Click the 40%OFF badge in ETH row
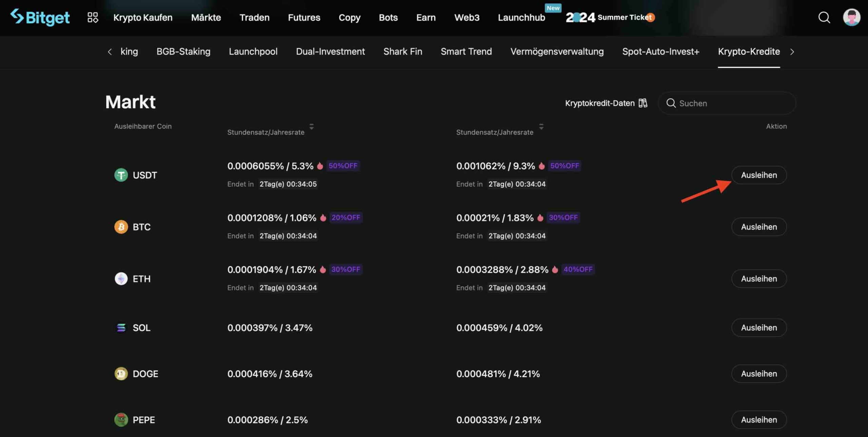Screen dimensions: 868x437 578,270
